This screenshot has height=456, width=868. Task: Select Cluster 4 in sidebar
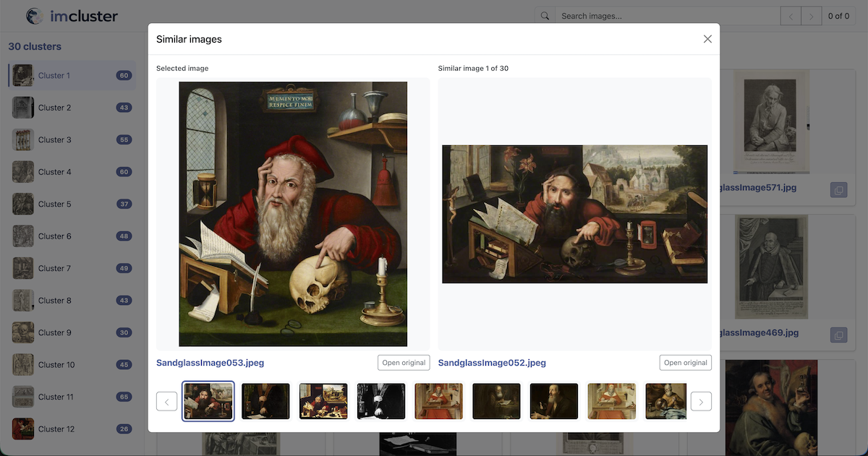coord(72,172)
